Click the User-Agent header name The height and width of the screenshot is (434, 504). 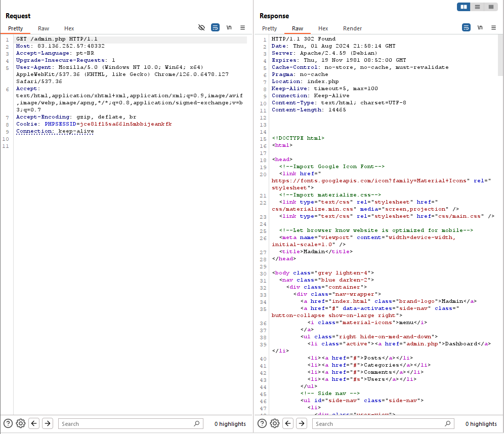point(34,67)
